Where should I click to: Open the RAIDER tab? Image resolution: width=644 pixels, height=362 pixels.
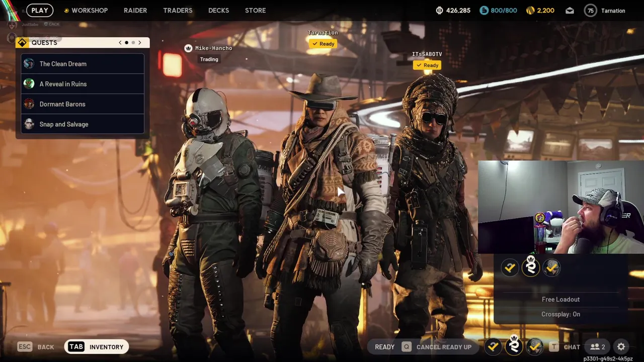tap(135, 10)
